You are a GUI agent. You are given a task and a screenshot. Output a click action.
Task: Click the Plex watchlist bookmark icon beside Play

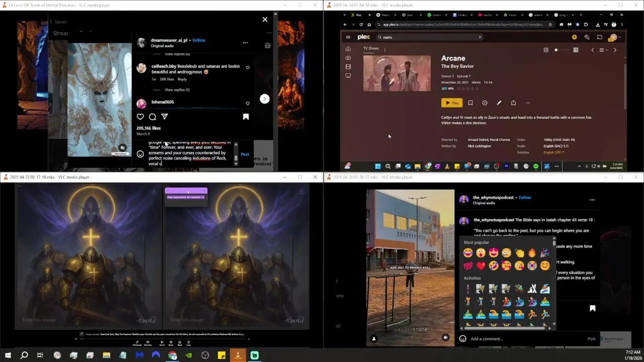[470, 103]
